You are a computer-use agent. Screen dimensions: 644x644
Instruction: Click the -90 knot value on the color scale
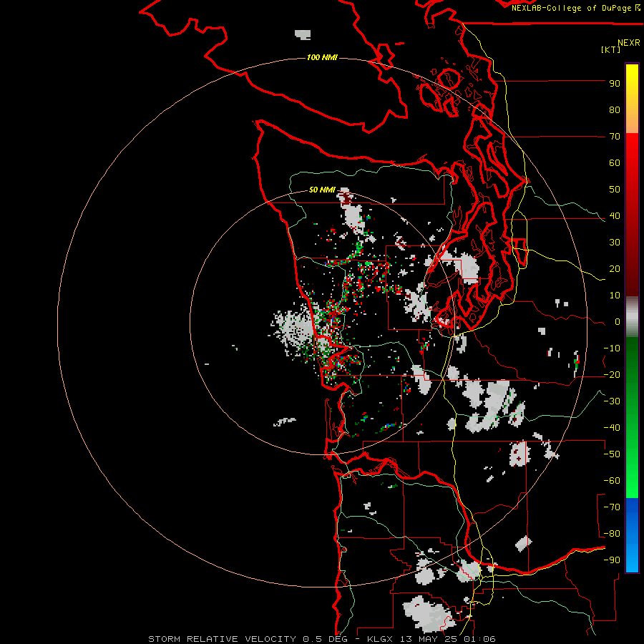[612, 560]
